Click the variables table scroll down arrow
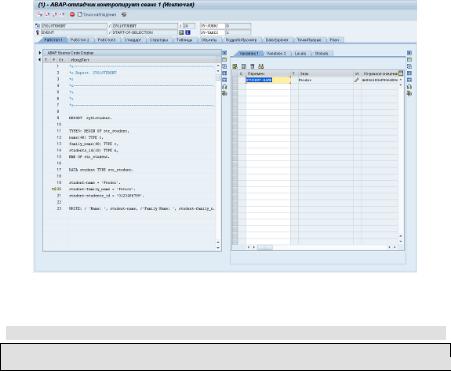451x371 pixels. coord(401,241)
